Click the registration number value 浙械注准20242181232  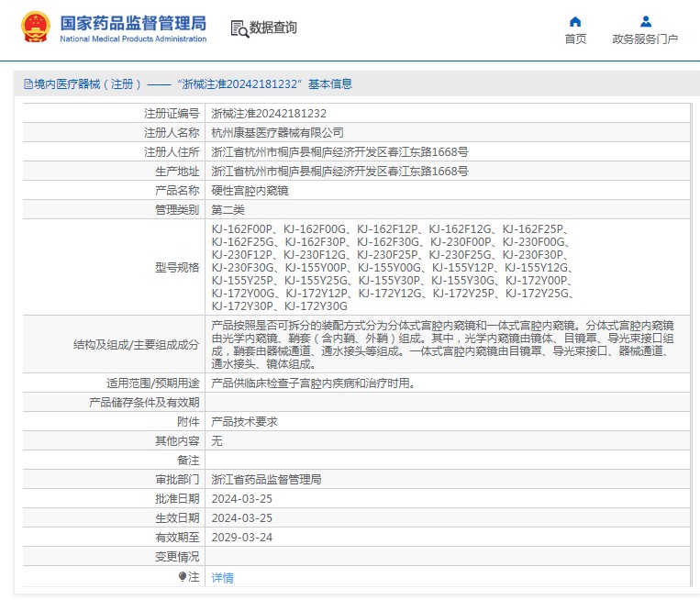pyautogui.click(x=269, y=114)
